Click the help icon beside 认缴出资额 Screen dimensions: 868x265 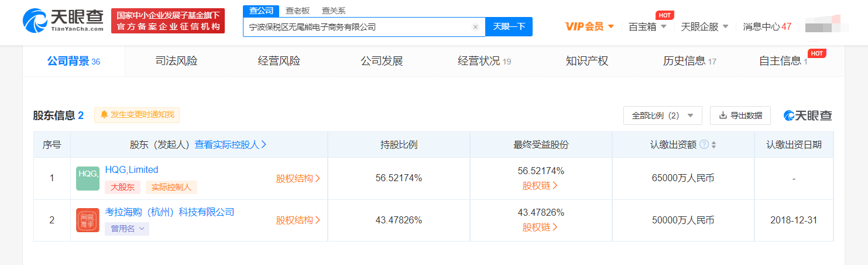704,145
